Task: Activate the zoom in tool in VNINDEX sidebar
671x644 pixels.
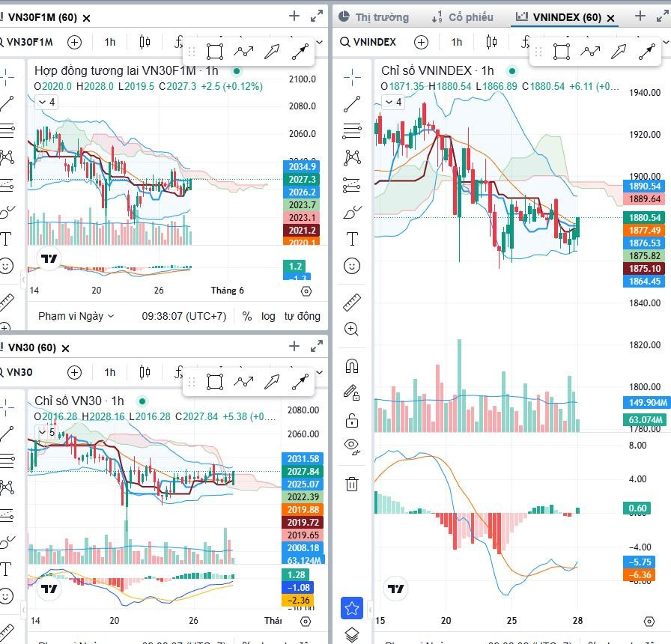Action: click(351, 329)
